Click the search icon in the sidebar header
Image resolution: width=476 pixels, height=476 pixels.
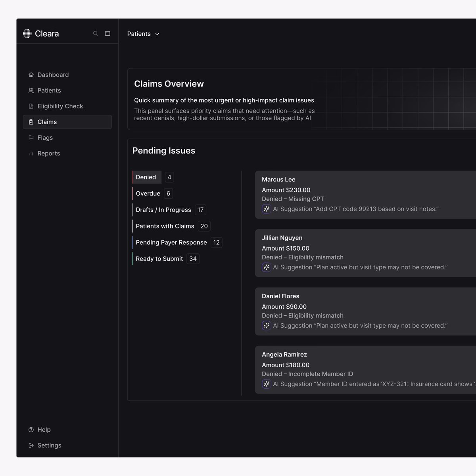click(x=96, y=34)
